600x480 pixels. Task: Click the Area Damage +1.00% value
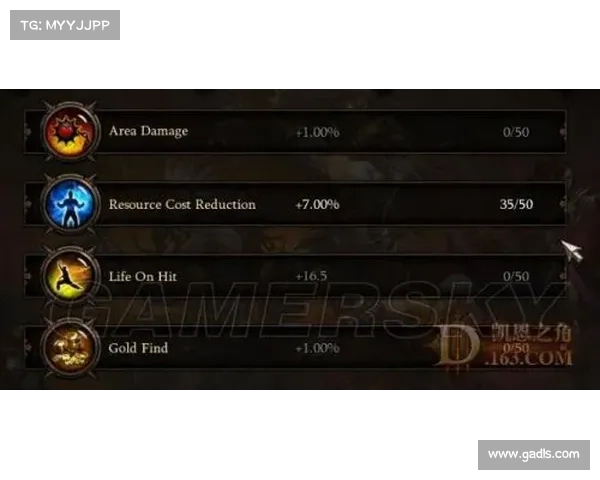[318, 132]
